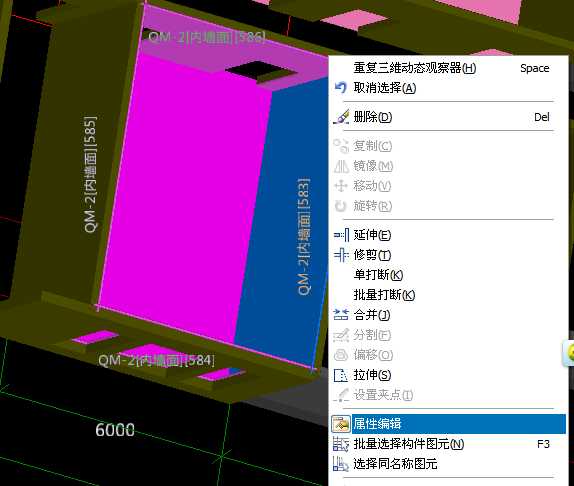
Task: Click the property editor icon beside 属性编辑
Action: click(x=341, y=424)
